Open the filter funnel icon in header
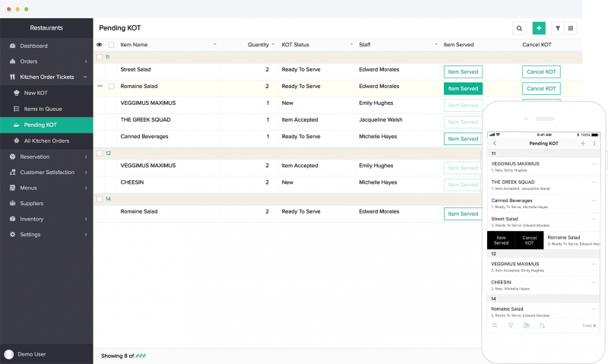 click(x=558, y=28)
